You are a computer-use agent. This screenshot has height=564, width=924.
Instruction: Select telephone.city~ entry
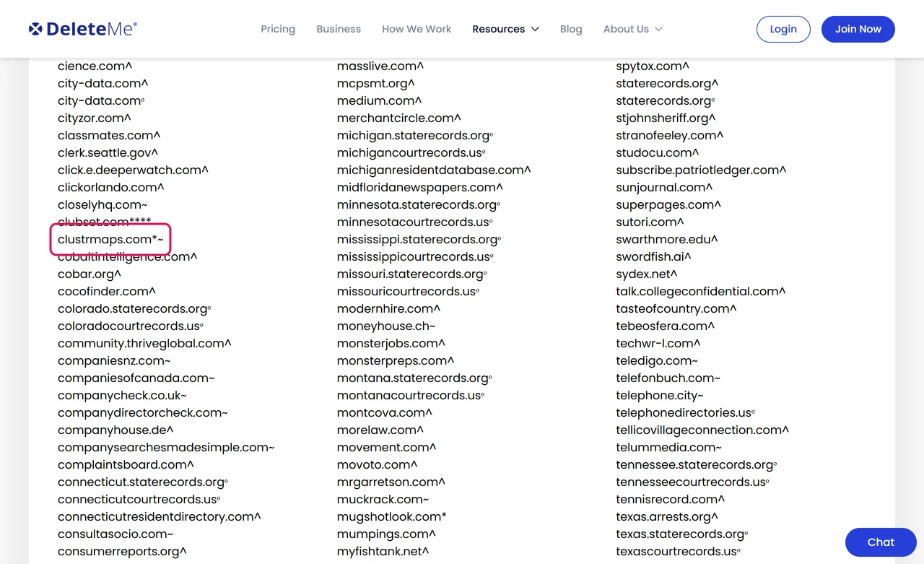coord(659,395)
